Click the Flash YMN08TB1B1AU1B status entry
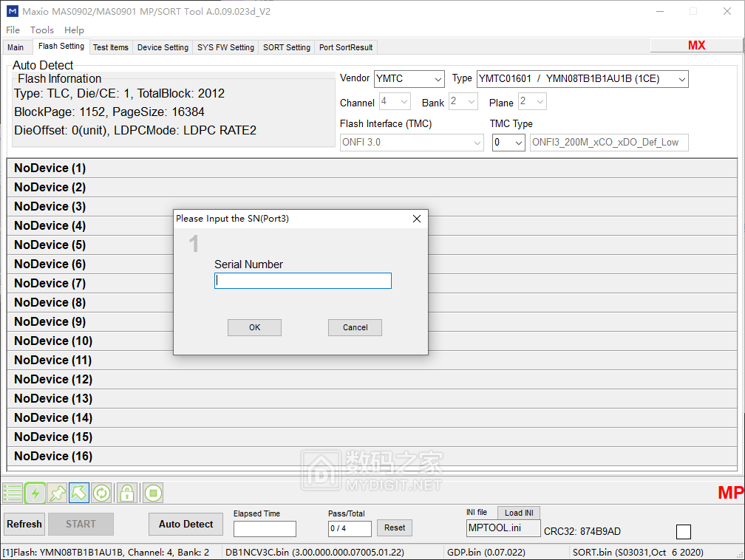Screen dimensions: 745x560 point(106,553)
